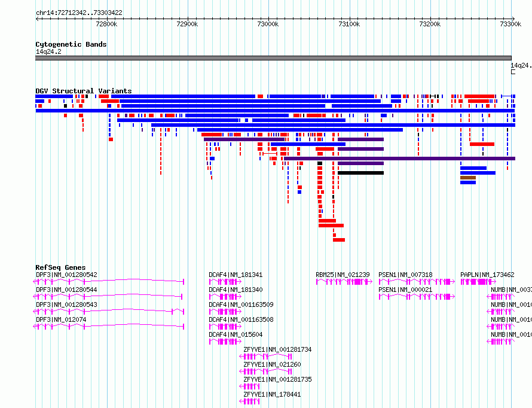Click the 73200k ruler tick label
Screen dimensions: 532x408
[x=430, y=24]
